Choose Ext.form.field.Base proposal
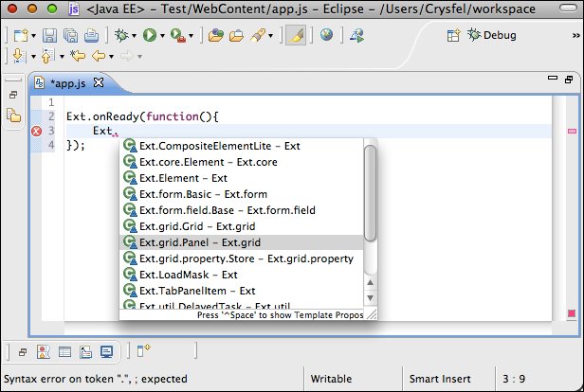The image size is (584, 392). (x=242, y=210)
